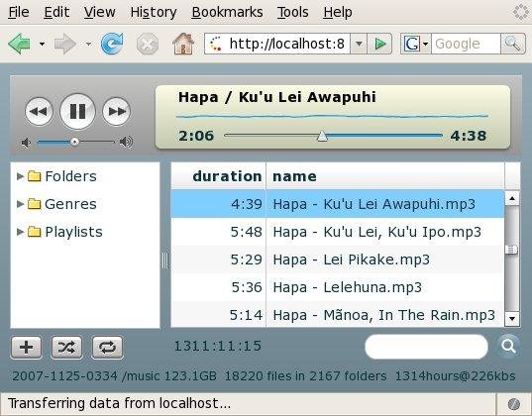Open the Edit menu

click(56, 12)
